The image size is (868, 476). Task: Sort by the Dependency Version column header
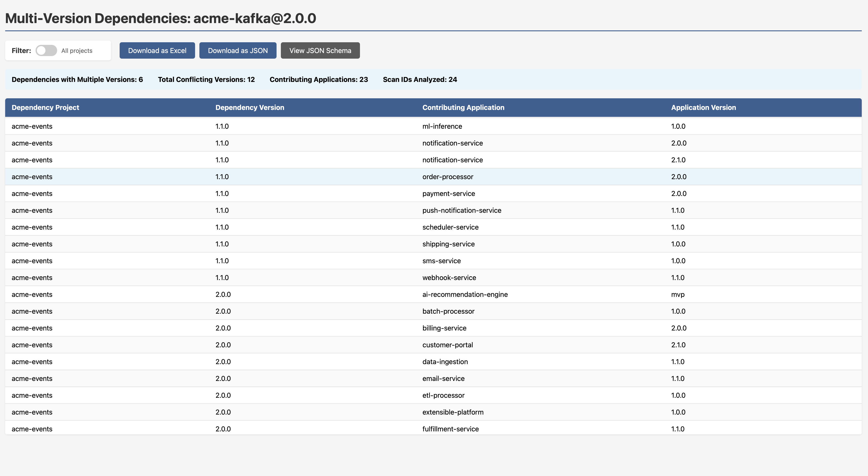(250, 107)
